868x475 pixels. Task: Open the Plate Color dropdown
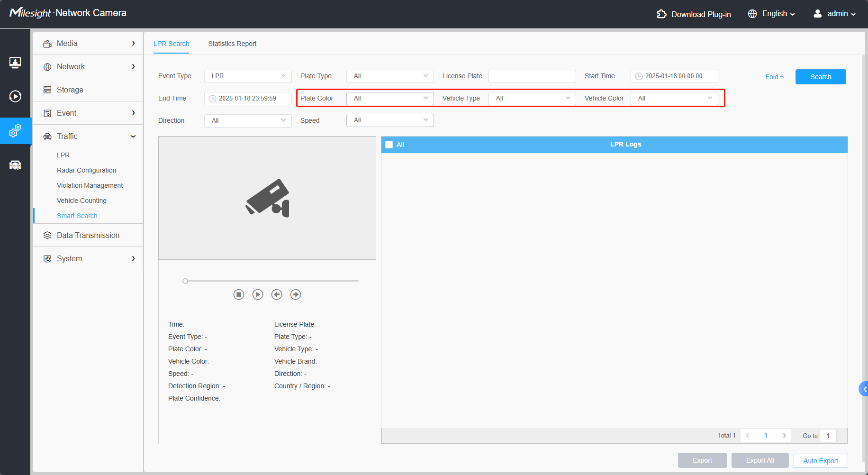pyautogui.click(x=390, y=98)
